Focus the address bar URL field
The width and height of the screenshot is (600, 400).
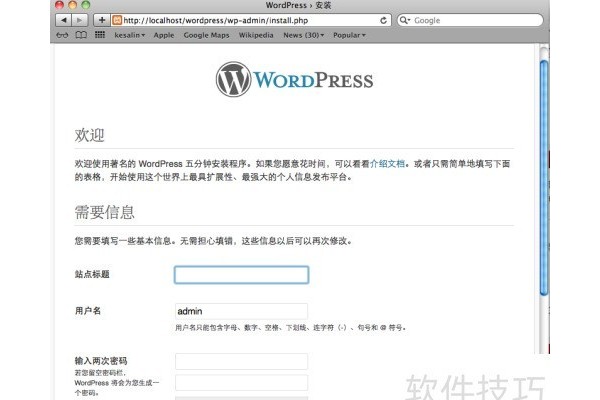click(251, 20)
